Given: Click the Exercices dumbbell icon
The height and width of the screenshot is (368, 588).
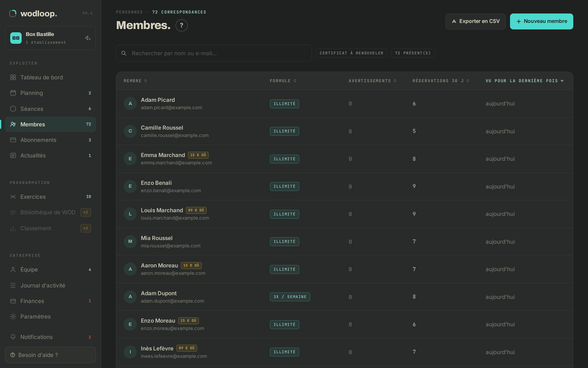Looking at the screenshot, I should coord(13,197).
